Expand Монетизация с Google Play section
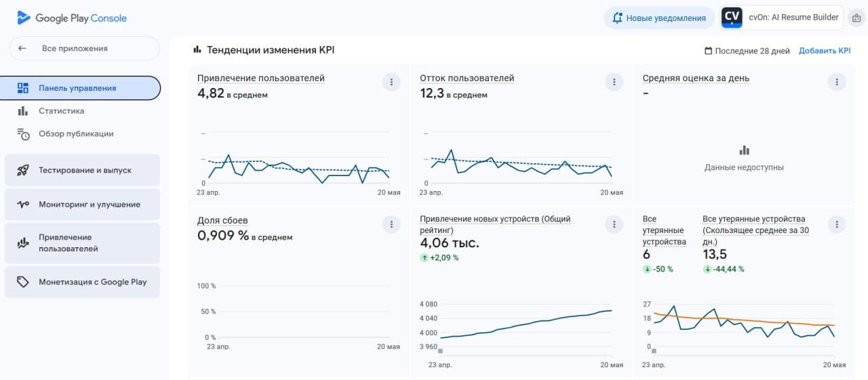Image resolution: width=868 pixels, height=380 pixels. pos(82,282)
